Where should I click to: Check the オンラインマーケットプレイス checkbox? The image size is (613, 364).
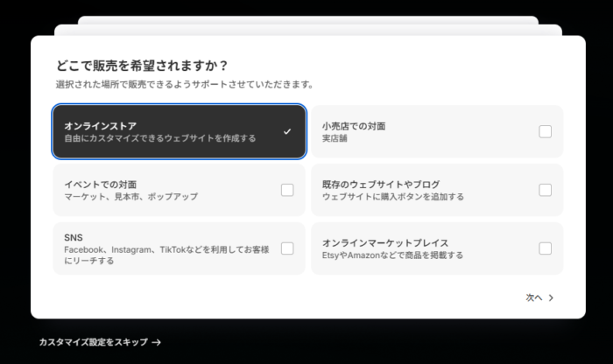click(x=545, y=248)
